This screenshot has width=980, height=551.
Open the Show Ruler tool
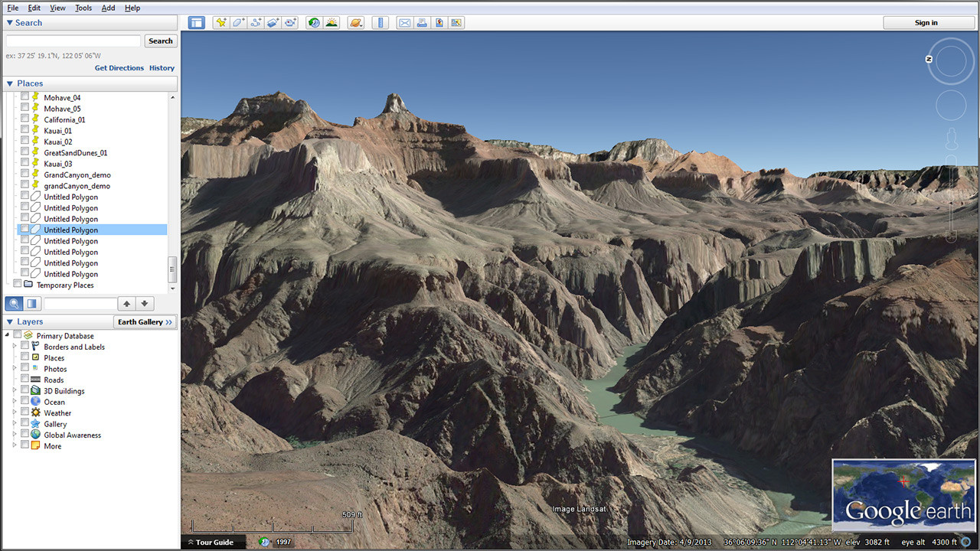coord(380,23)
